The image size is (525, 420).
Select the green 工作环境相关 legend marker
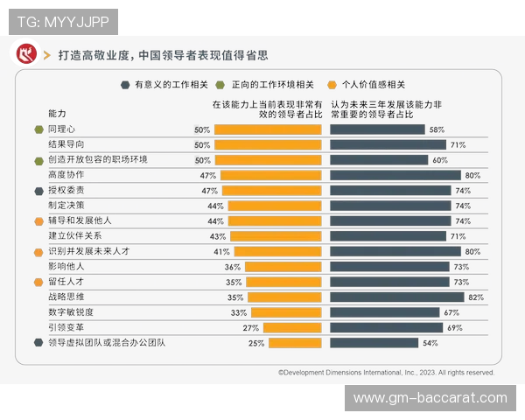226,85
